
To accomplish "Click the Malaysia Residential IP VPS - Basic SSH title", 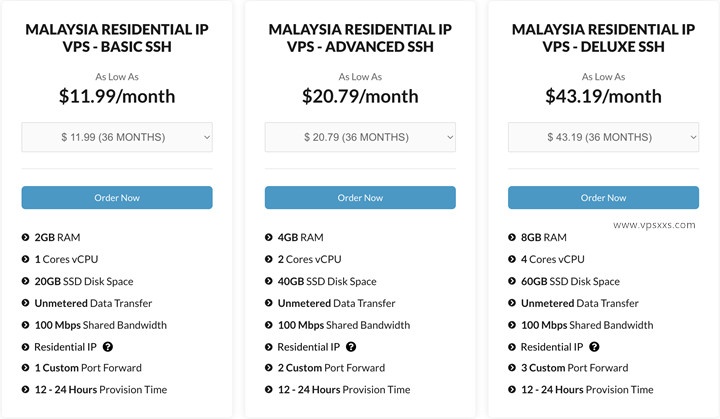I will 117,38.
